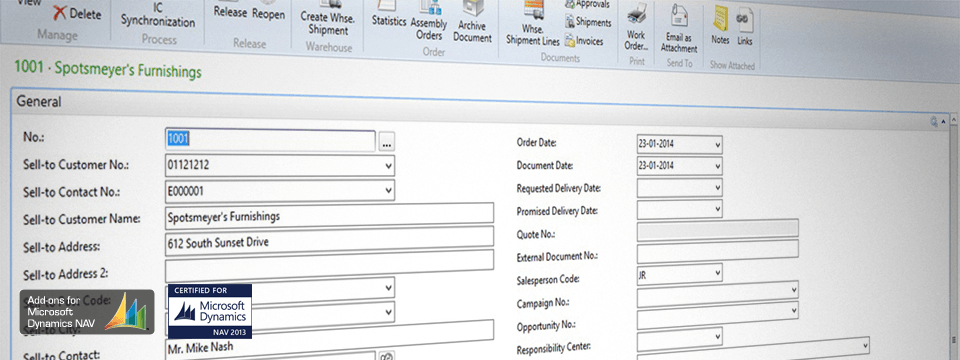960x360 pixels.
Task: Open Shipments in Documents group
Action: 588,23
